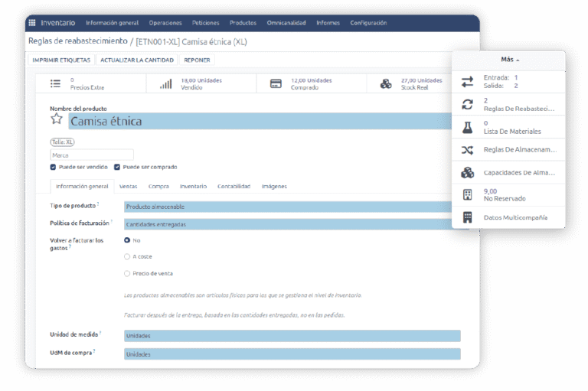This screenshot has height=391, width=588.
Task: Collapse the Más dropdown menu
Action: coord(508,59)
